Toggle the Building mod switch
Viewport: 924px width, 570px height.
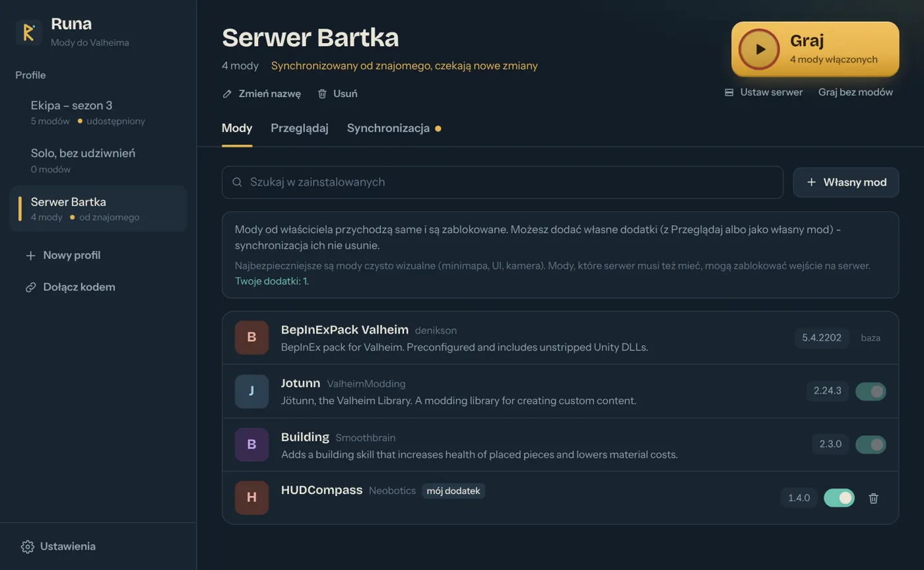(x=871, y=445)
